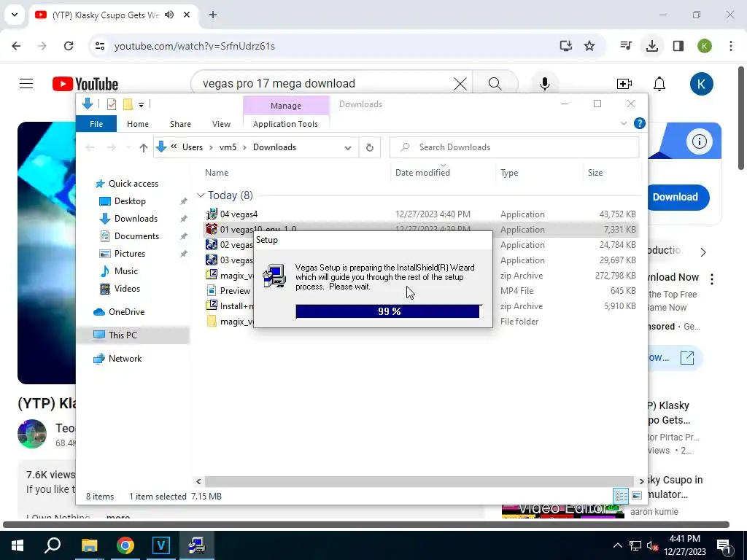Image resolution: width=747 pixels, height=560 pixels.
Task: Open Quick Access Toolbar customize dropdown
Action: click(x=141, y=104)
